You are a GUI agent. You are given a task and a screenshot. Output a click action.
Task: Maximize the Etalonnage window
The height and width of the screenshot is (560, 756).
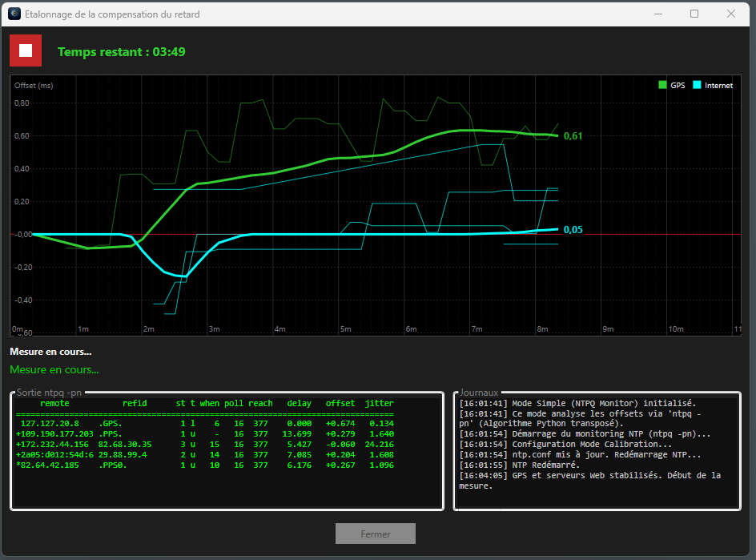click(x=694, y=14)
